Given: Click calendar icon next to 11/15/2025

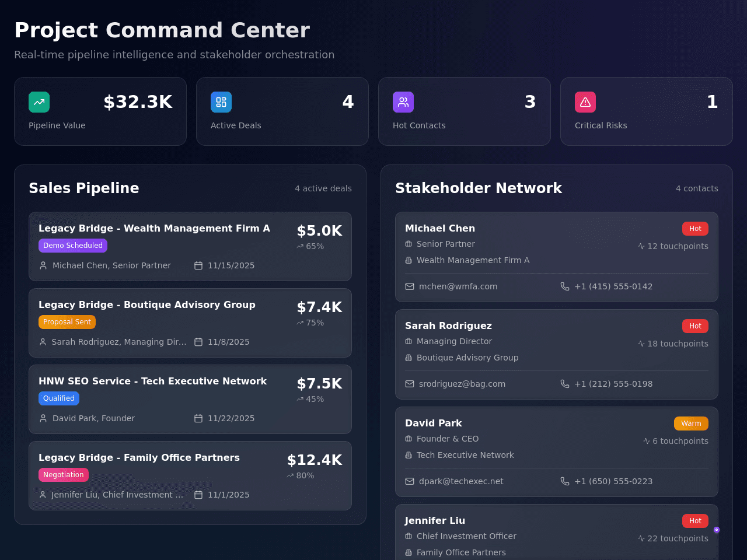Looking at the screenshot, I should tap(198, 265).
